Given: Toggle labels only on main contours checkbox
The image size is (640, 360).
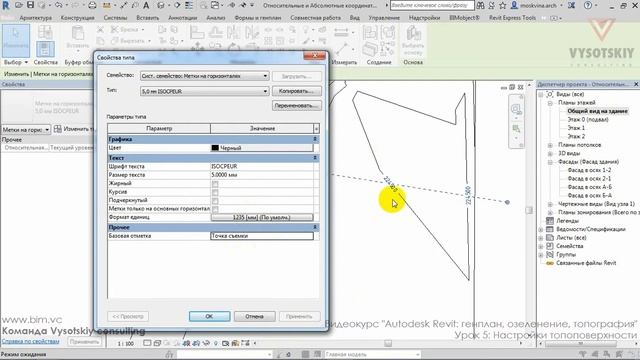Looking at the screenshot, I should tap(215, 209).
